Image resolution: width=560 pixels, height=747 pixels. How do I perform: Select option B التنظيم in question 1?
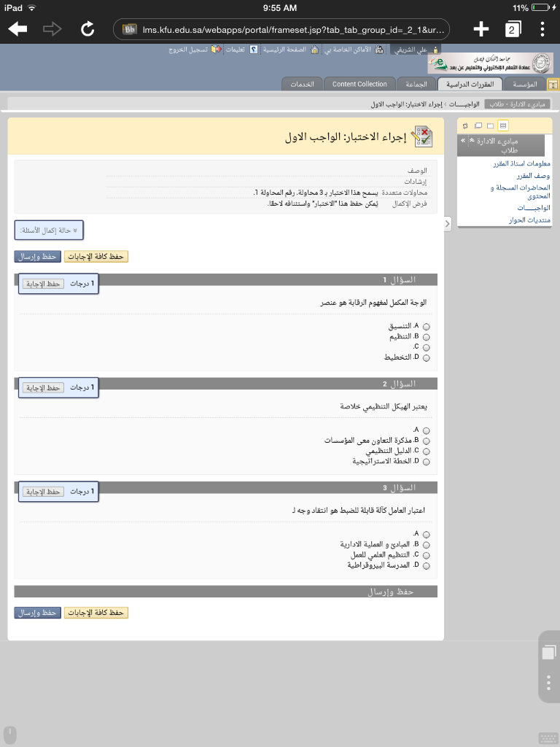click(x=426, y=337)
